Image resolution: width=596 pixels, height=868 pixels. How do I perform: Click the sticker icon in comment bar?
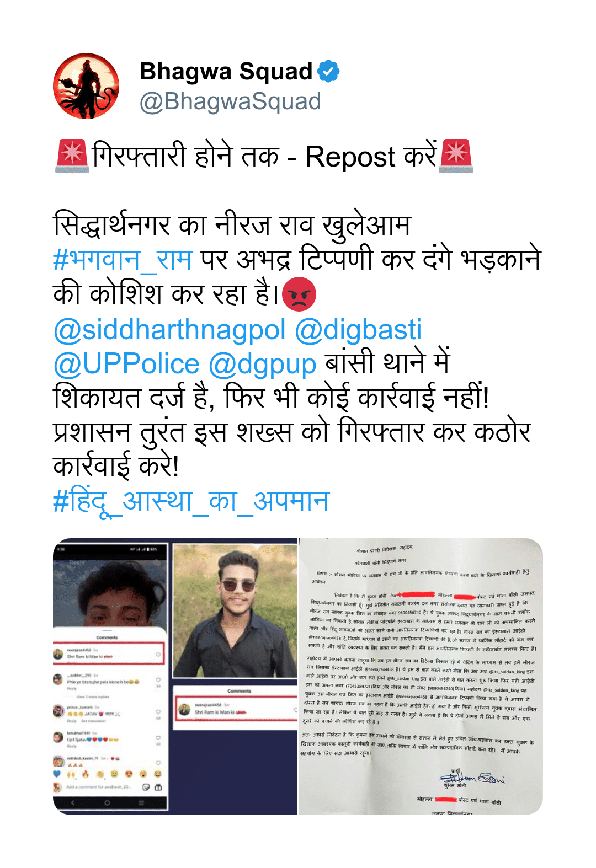click(146, 787)
